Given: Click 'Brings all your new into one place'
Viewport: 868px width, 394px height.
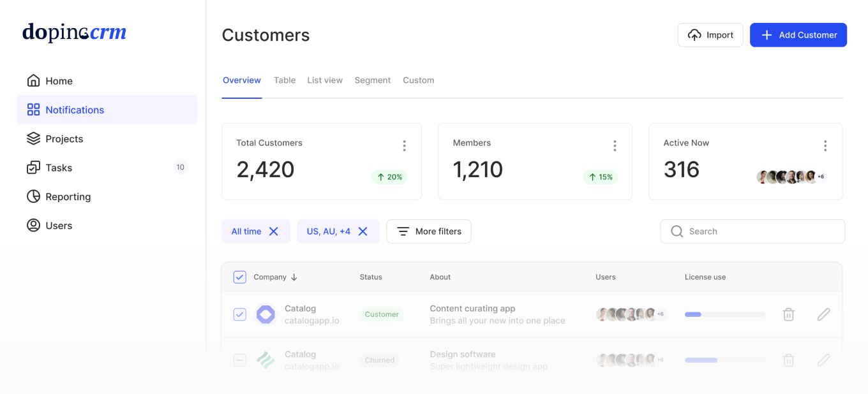Looking at the screenshot, I should [497, 321].
